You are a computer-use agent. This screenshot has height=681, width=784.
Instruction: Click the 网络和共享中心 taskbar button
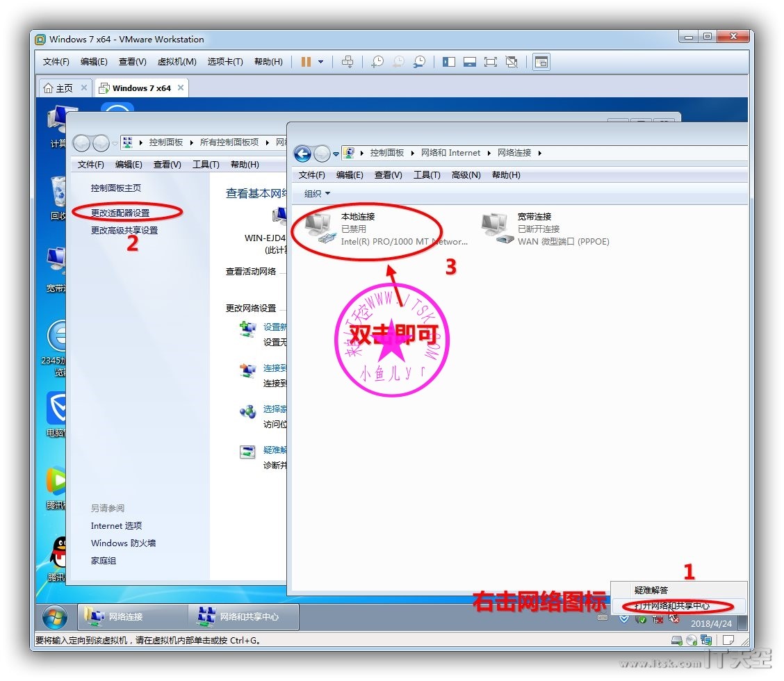pos(243,616)
